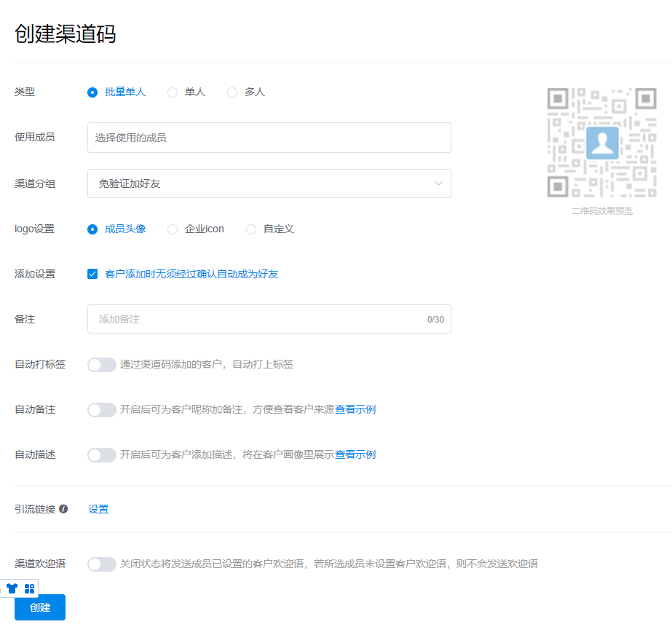Open the 渠道分组 dropdown

[269, 184]
